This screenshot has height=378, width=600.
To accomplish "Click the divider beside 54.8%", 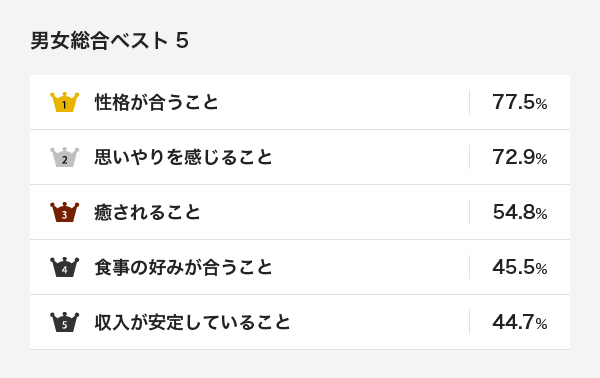I will (470, 212).
